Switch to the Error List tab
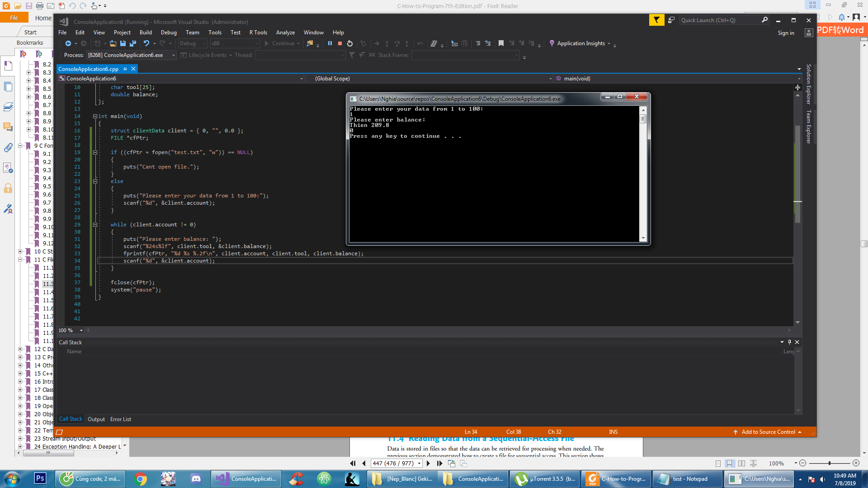Image resolution: width=868 pixels, height=488 pixels. 120,419
